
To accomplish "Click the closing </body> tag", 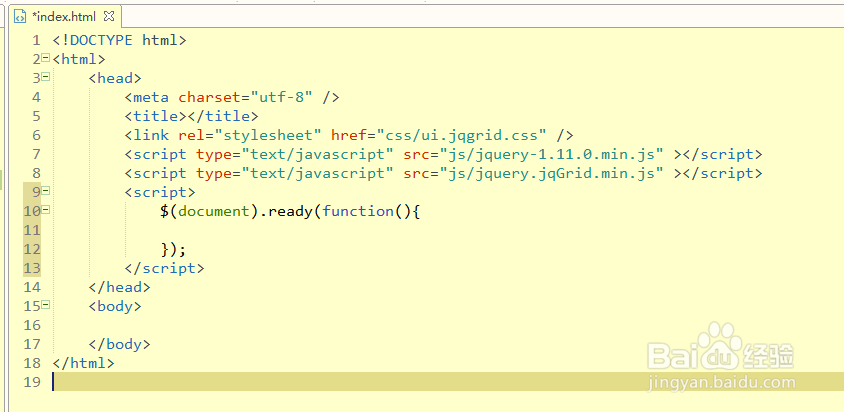I will [x=119, y=345].
